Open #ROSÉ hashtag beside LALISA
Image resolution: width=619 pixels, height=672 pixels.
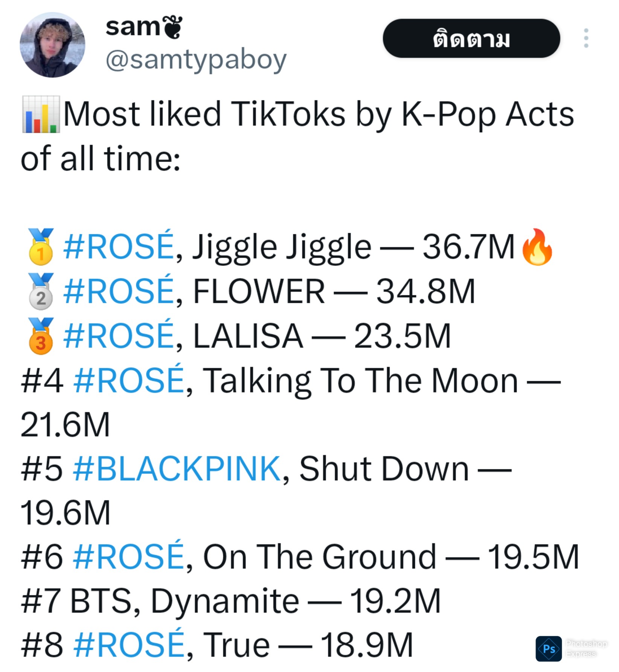pyautogui.click(x=119, y=336)
